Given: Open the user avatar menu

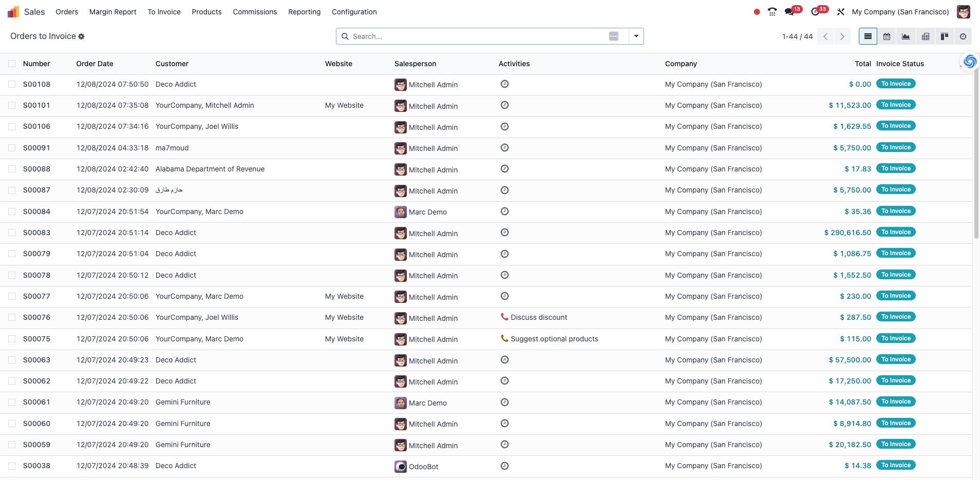Looking at the screenshot, I should pos(964,12).
